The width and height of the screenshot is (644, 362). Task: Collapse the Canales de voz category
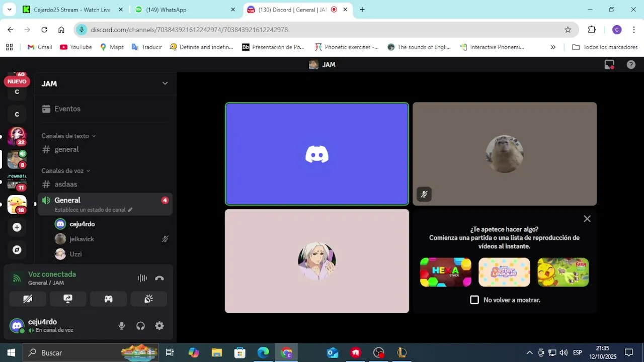click(66, 170)
